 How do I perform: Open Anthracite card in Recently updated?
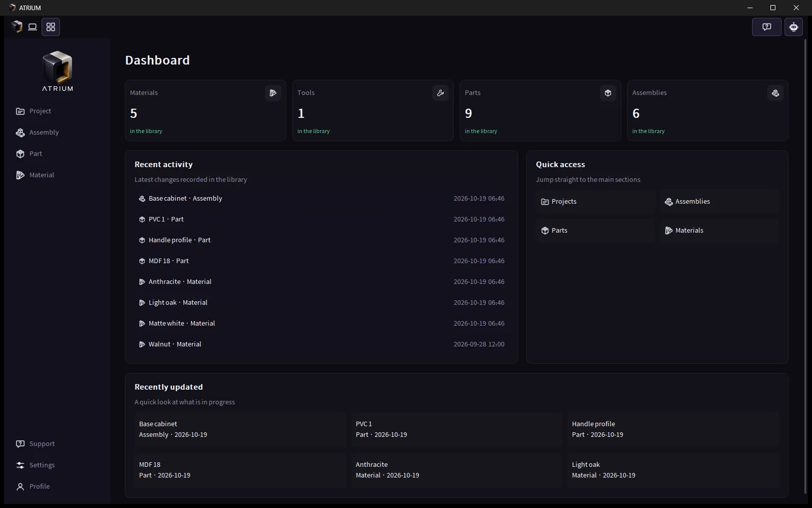(457, 470)
